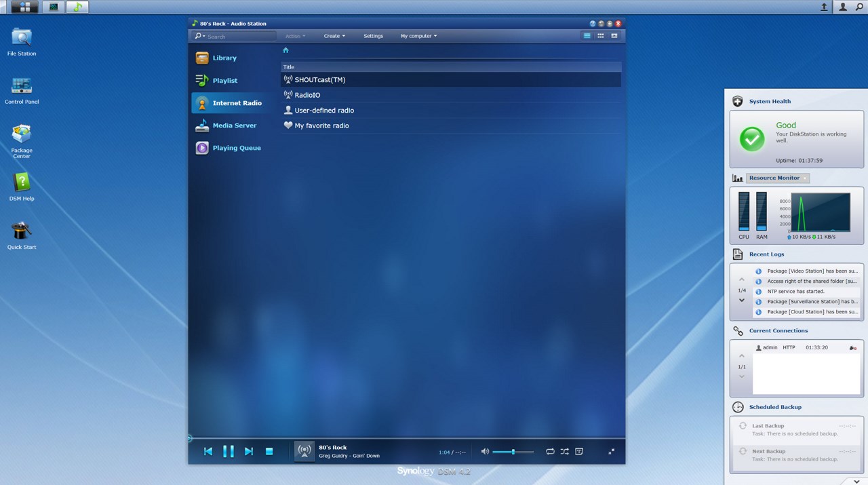This screenshot has width=868, height=485.
Task: Open the DSM Help desktop icon
Action: click(x=22, y=187)
